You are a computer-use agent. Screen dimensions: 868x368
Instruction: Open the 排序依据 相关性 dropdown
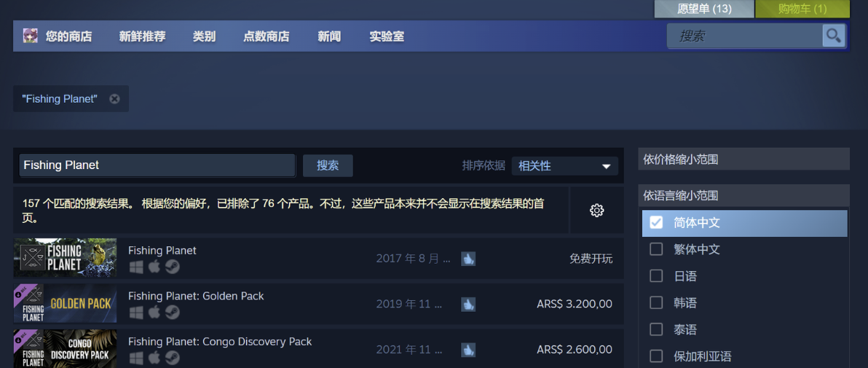[564, 165]
